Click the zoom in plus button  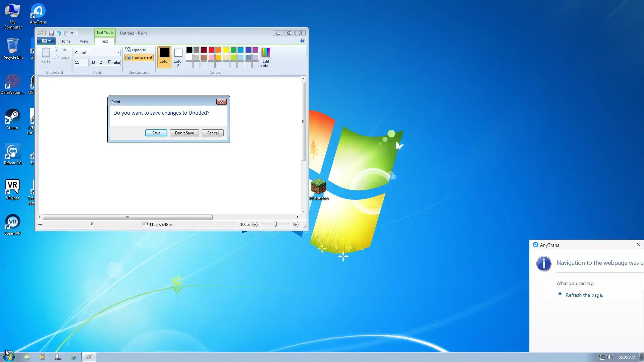(296, 225)
